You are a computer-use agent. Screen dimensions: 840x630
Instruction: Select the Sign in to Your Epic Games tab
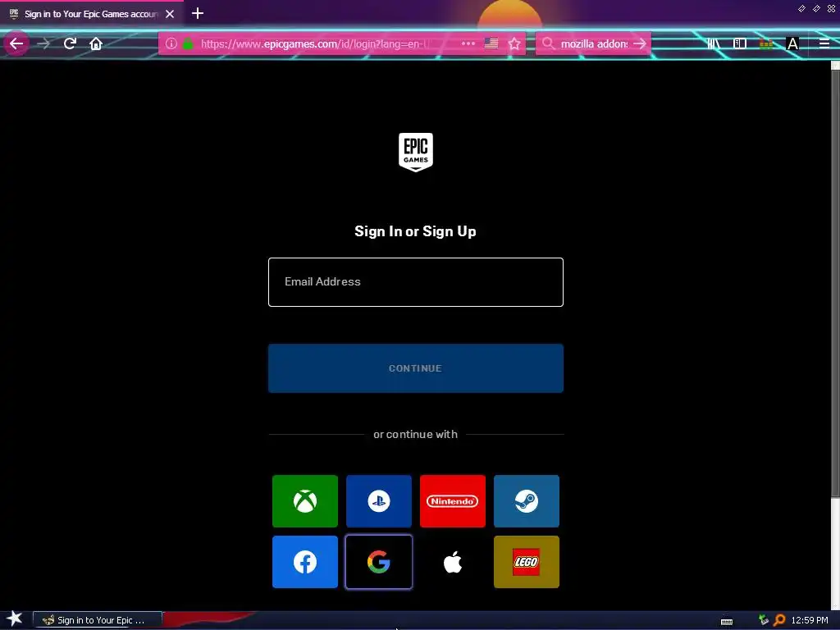pos(91,14)
